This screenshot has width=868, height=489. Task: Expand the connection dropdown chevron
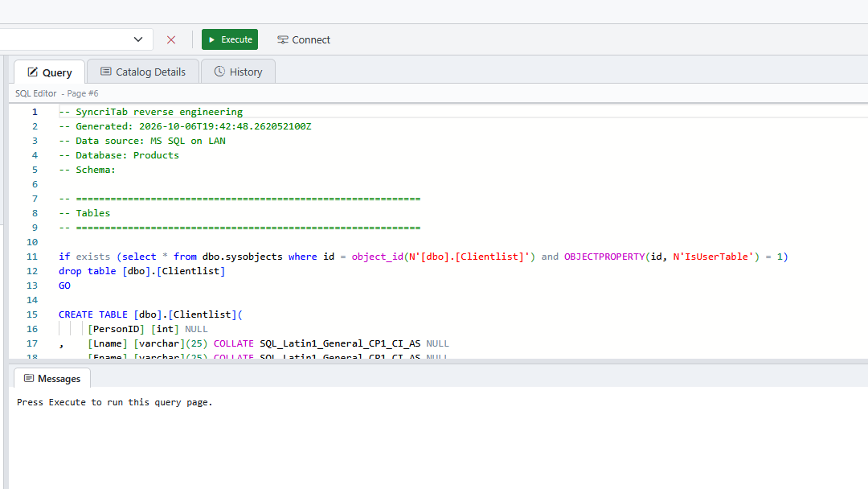point(138,39)
